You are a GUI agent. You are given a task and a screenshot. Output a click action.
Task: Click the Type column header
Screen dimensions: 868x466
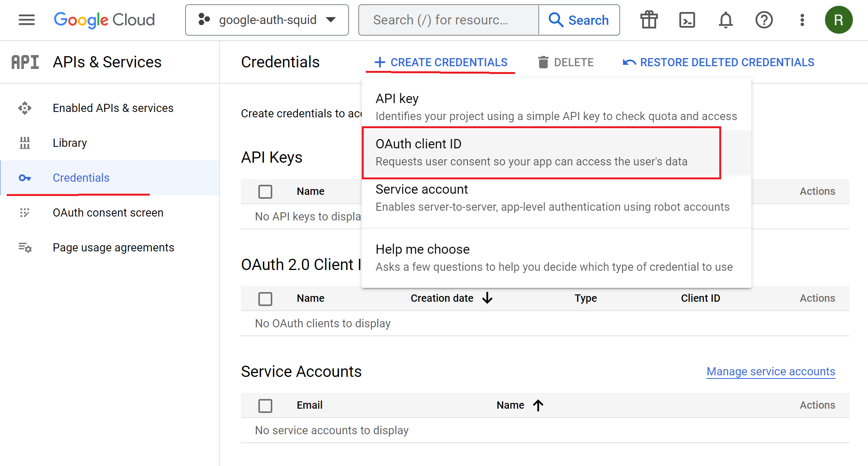coord(586,298)
